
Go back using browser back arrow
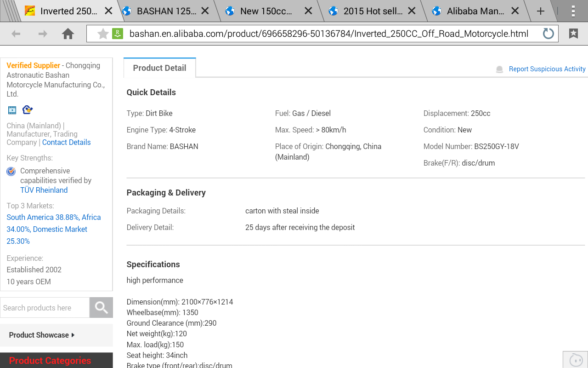(x=16, y=34)
